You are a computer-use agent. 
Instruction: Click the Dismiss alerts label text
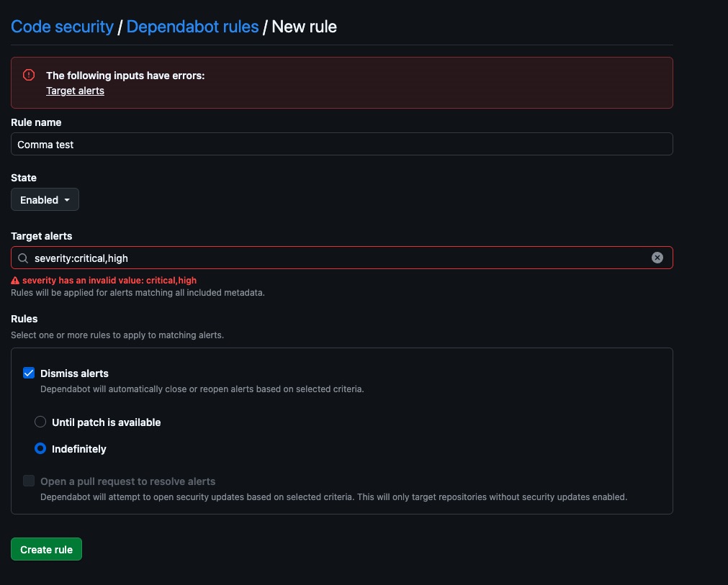(74, 373)
